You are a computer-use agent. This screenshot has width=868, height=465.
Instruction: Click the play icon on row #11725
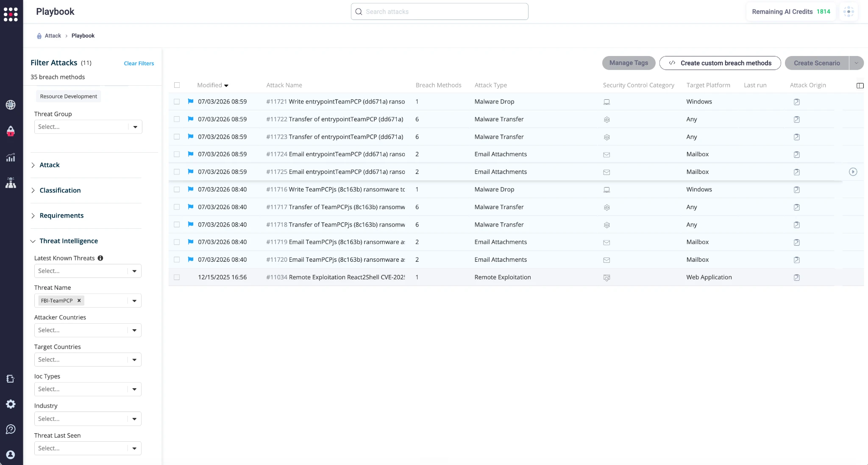tap(853, 172)
